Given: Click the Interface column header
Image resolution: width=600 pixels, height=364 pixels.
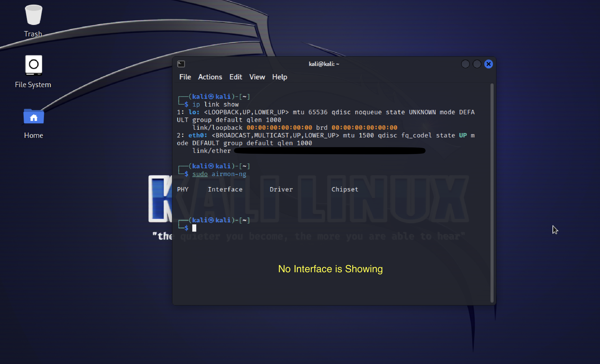Looking at the screenshot, I should pyautogui.click(x=225, y=189).
